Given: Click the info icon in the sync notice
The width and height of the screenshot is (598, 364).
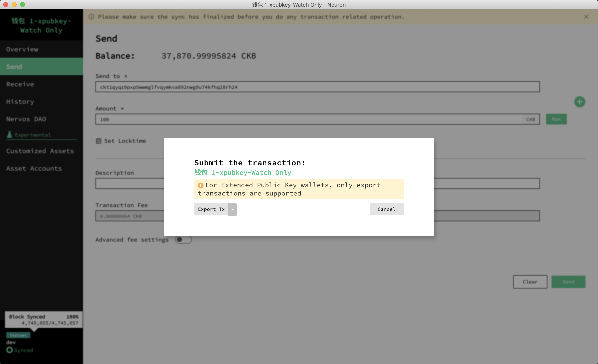Looking at the screenshot, I should pos(91,17).
